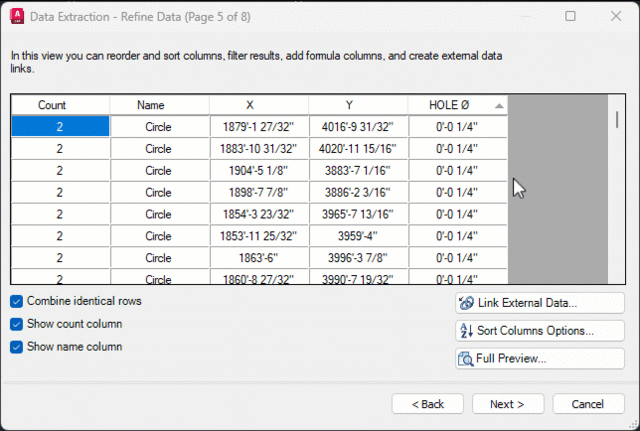Sort by the Count column header

click(60, 105)
